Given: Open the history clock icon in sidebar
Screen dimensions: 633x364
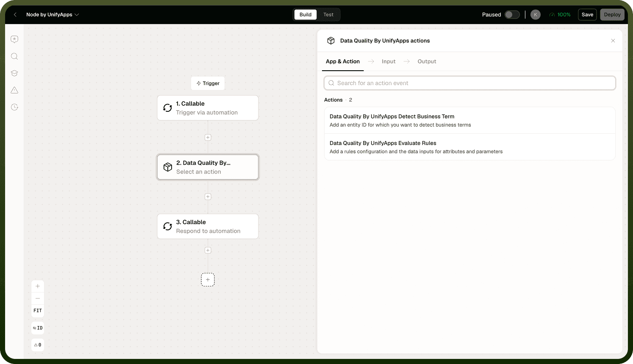Looking at the screenshot, I should [14, 107].
